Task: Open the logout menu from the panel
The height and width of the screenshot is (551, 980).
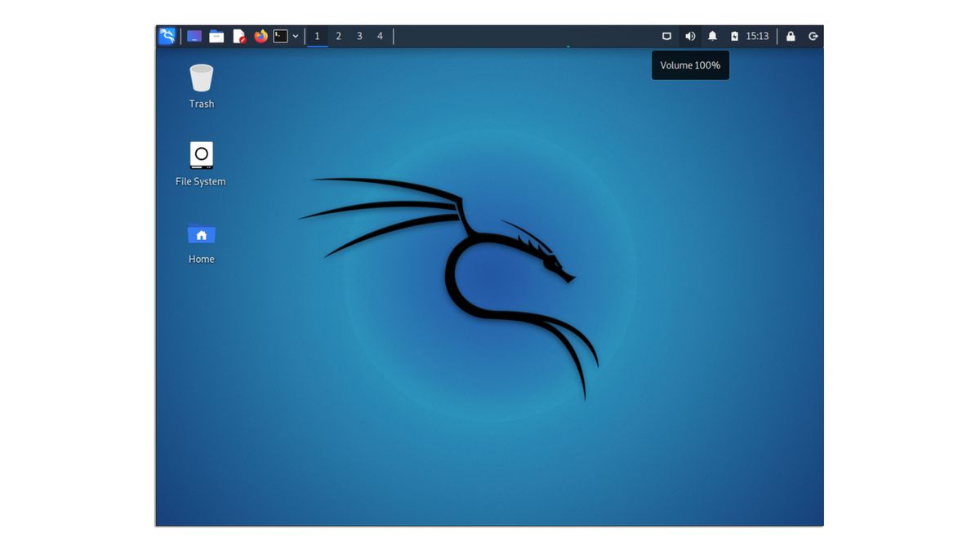Action: tap(813, 35)
